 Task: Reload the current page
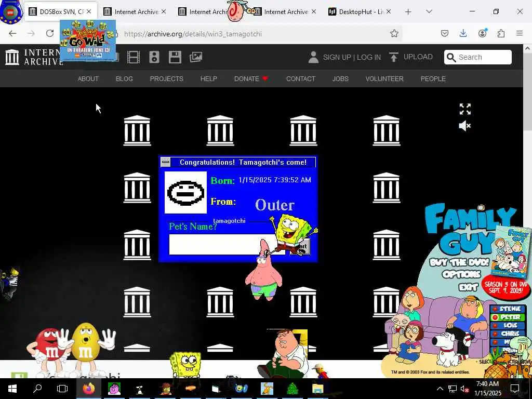click(50, 33)
